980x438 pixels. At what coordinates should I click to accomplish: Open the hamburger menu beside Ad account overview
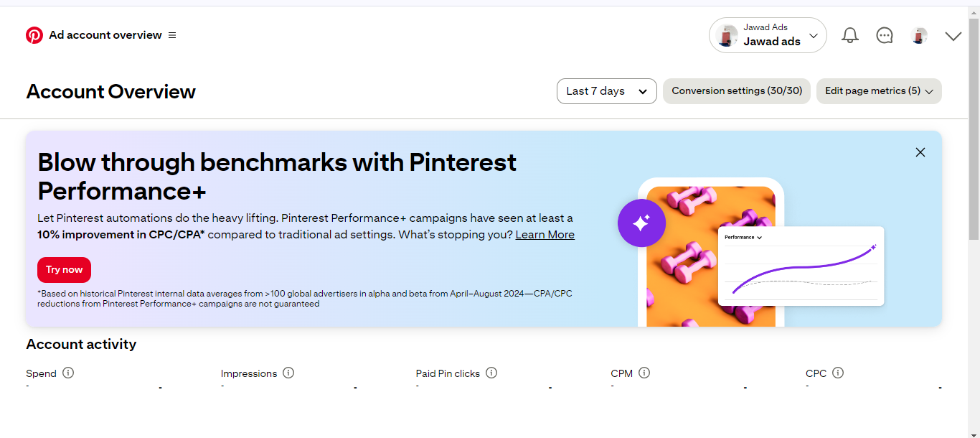(172, 35)
